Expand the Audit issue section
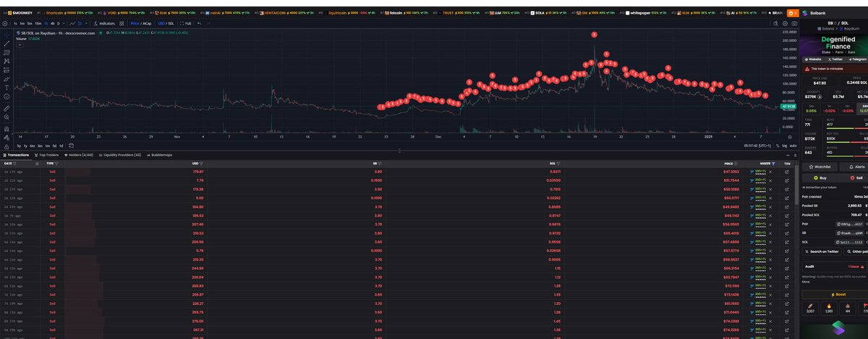The width and height of the screenshot is (868, 339). (x=835, y=267)
